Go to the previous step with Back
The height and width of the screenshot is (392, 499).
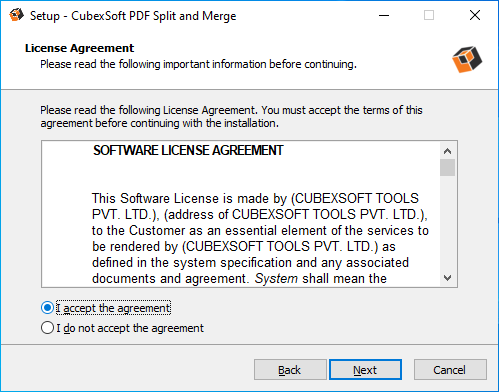pos(290,370)
